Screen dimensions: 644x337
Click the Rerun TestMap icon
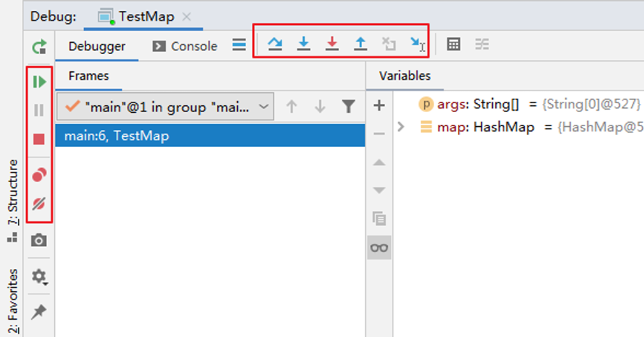pos(40,47)
